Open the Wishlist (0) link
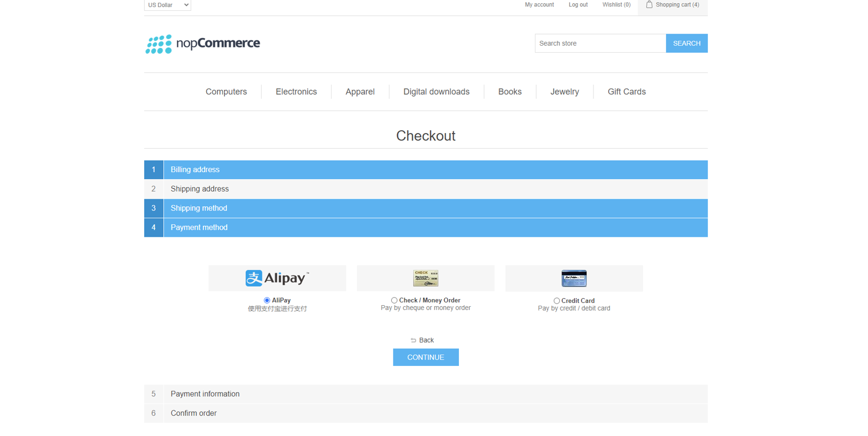Screen dimensions: 868x436 tap(616, 4)
